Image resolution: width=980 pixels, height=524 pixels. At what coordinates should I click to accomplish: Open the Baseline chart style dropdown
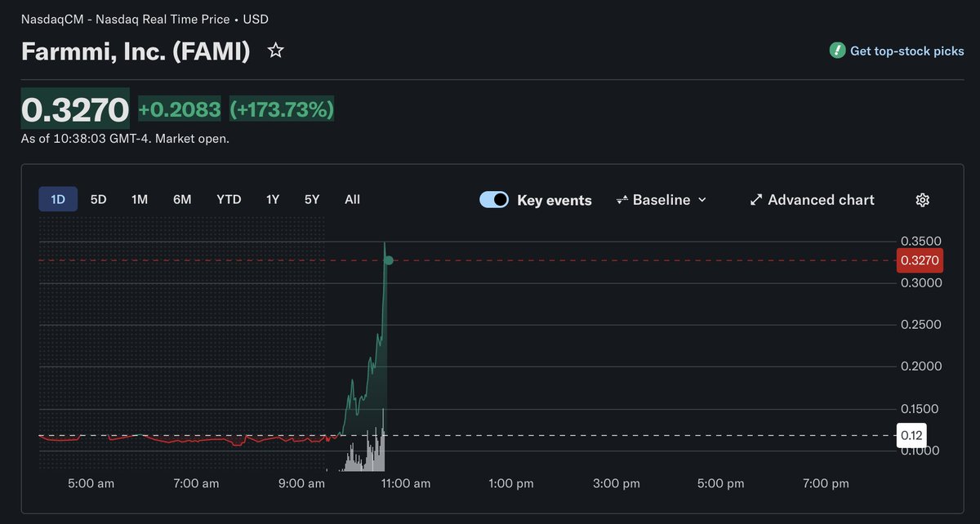point(661,200)
